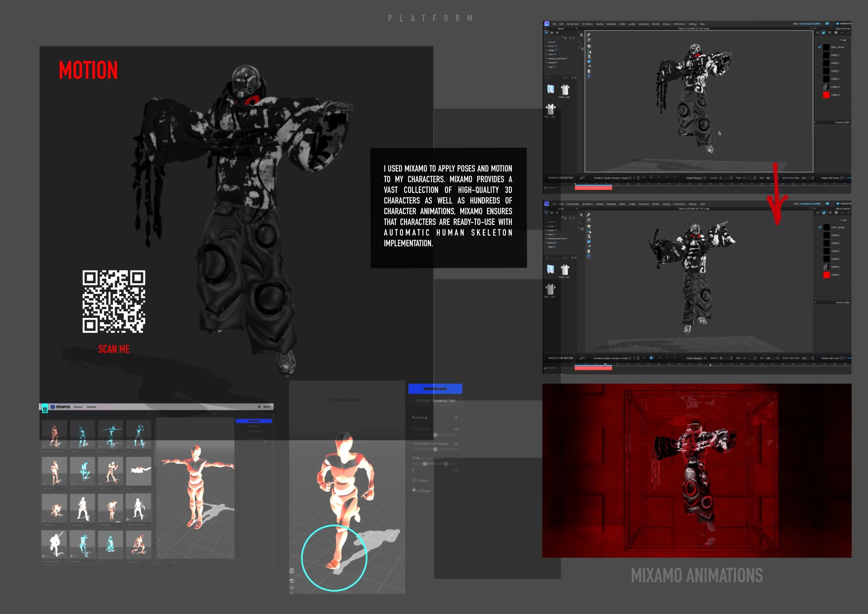Click the Overdrive slider handle
The image size is (868, 614).
click(435, 435)
